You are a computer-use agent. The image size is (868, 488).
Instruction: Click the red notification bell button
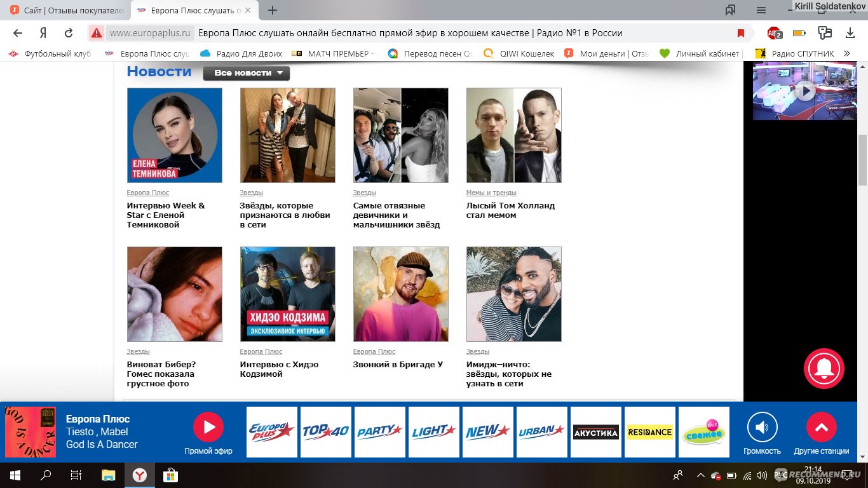[824, 369]
